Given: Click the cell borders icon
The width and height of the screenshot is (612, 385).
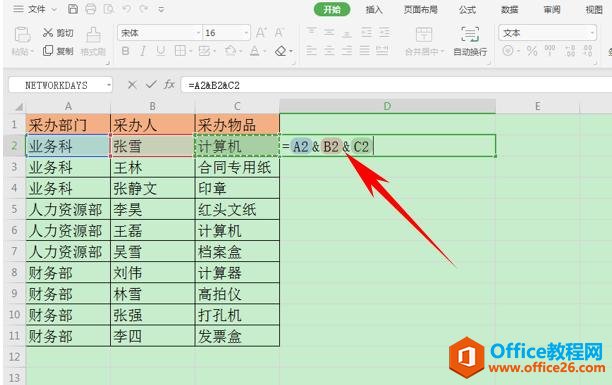Looking at the screenshot, I should [180, 51].
